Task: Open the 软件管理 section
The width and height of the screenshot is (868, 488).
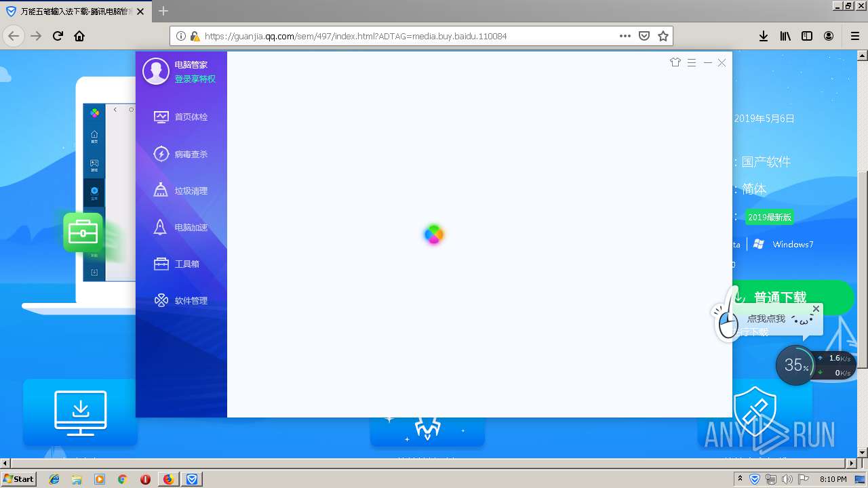Action: point(181,300)
